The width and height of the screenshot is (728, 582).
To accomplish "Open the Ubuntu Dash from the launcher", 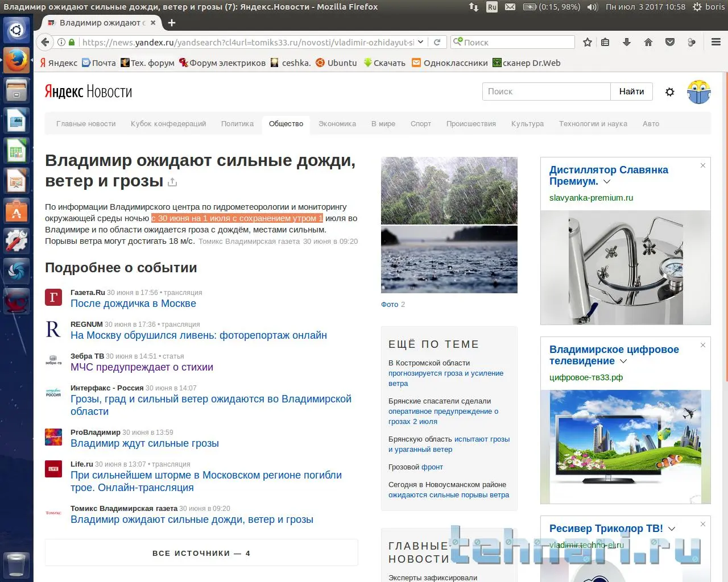I will click(x=16, y=29).
